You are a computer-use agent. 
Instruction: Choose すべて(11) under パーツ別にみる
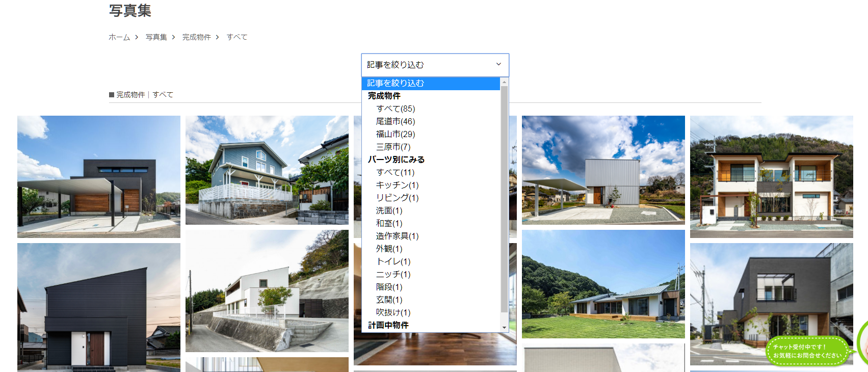(431, 172)
